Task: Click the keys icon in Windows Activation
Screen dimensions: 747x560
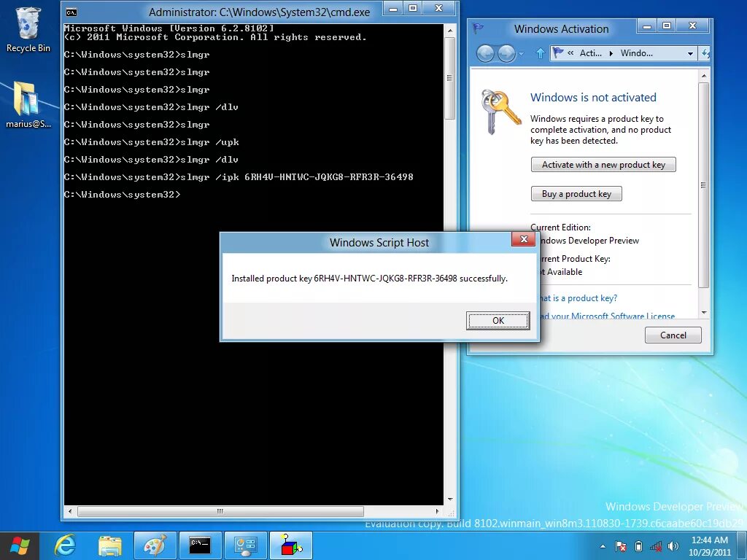Action: click(500, 109)
